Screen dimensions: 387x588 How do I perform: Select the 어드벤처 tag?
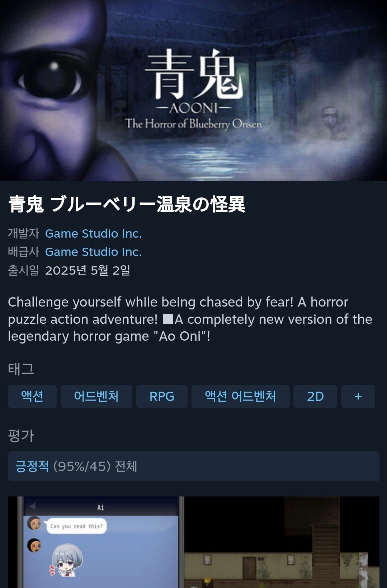click(x=96, y=396)
